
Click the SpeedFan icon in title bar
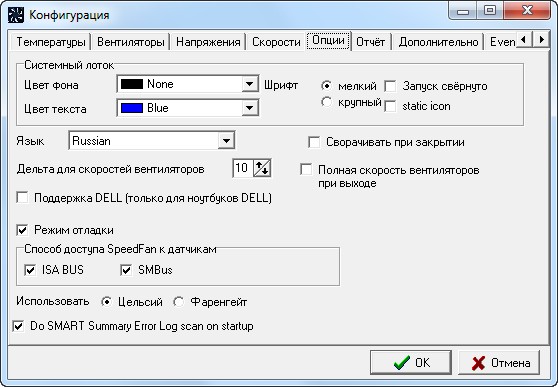[16, 15]
